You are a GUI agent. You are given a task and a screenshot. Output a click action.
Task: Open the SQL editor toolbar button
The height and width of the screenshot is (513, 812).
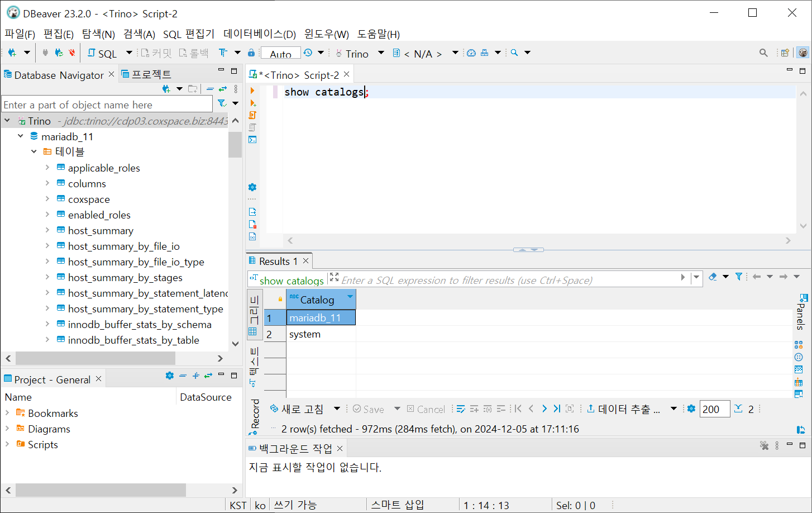coord(102,53)
